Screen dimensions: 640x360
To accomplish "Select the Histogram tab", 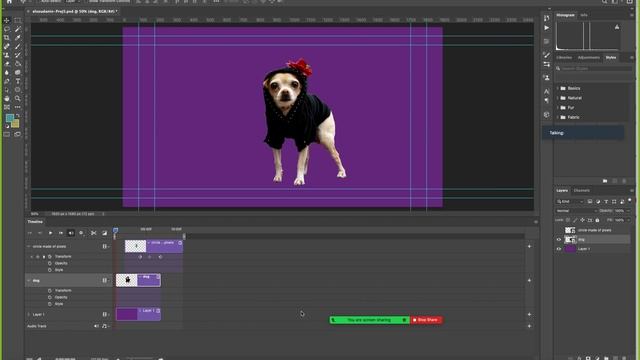I will [566, 15].
